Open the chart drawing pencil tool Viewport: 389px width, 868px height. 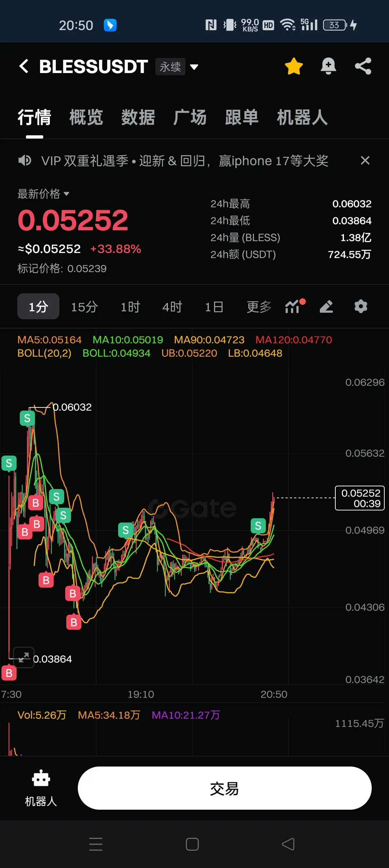pos(326,306)
